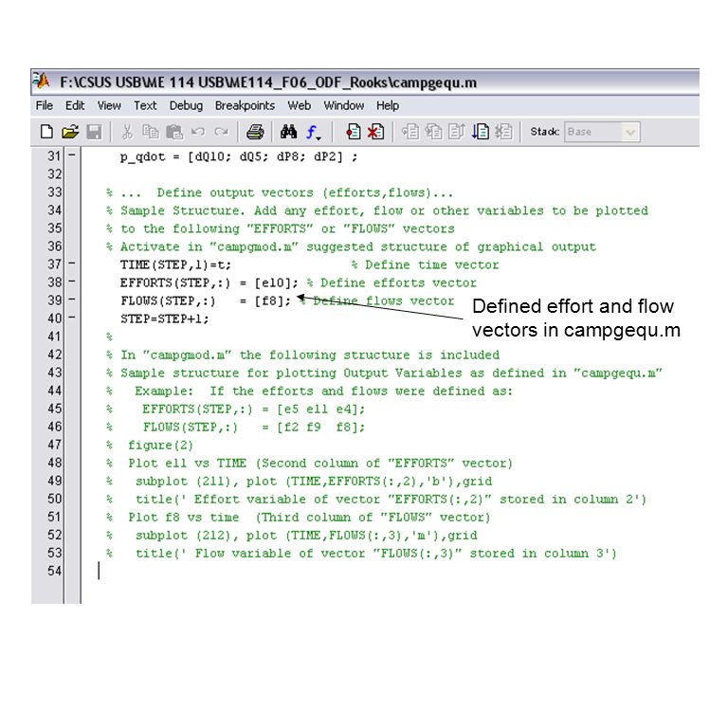Open the File menu
The height and width of the screenshot is (728, 728).
(45, 106)
